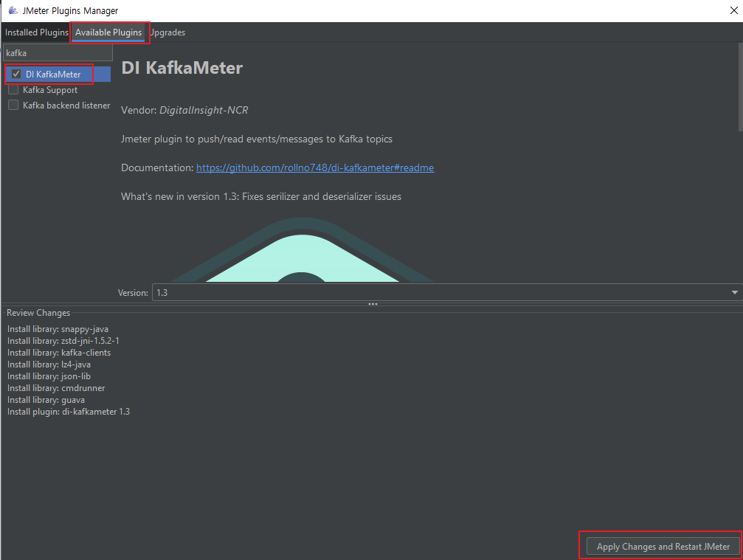Click the 'What's new in version 1.3' text
The height and width of the screenshot is (560, 743).
tap(261, 196)
